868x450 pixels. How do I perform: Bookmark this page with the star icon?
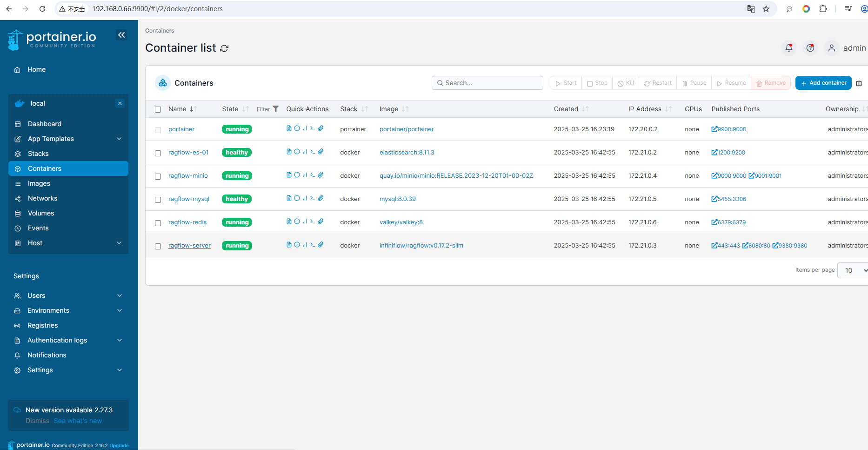tap(766, 9)
